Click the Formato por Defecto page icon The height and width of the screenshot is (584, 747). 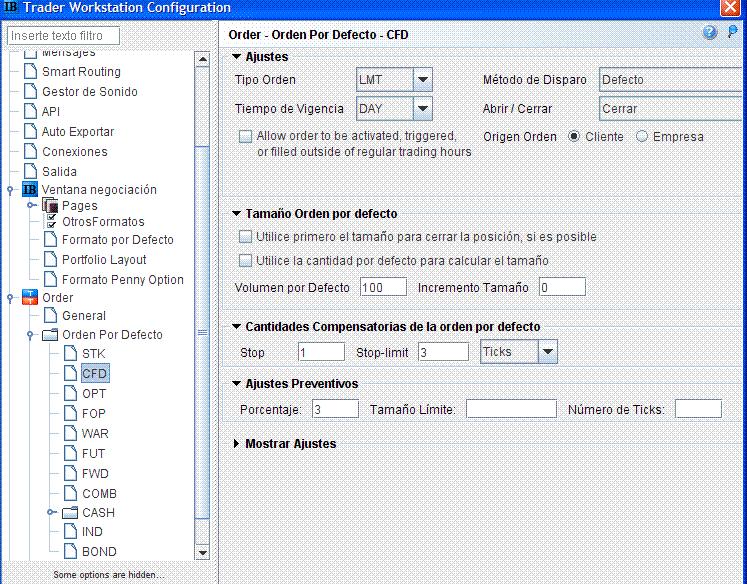(x=50, y=240)
